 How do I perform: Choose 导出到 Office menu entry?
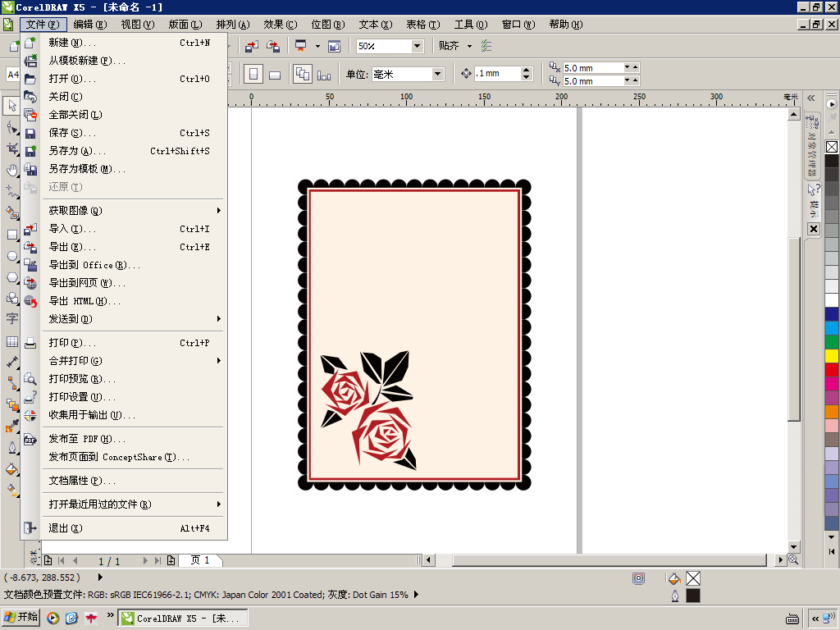123,265
